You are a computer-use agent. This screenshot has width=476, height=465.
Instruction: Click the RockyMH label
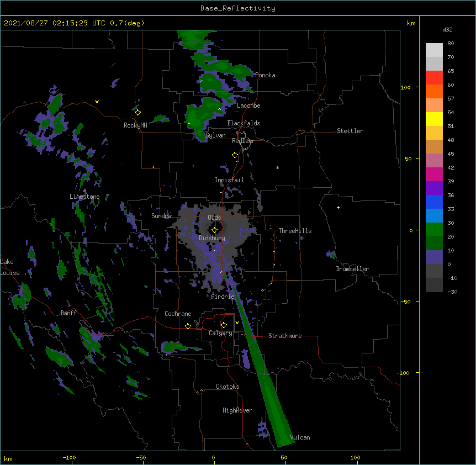(x=135, y=125)
